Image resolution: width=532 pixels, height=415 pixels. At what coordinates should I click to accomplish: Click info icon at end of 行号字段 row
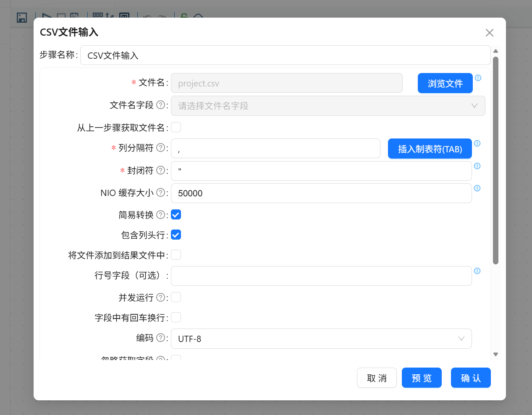[477, 271]
